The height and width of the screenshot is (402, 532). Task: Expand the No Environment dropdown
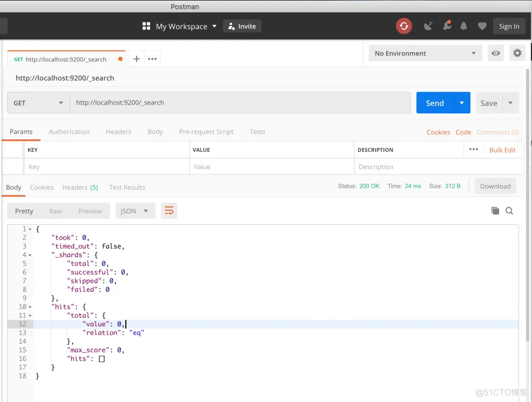[425, 53]
